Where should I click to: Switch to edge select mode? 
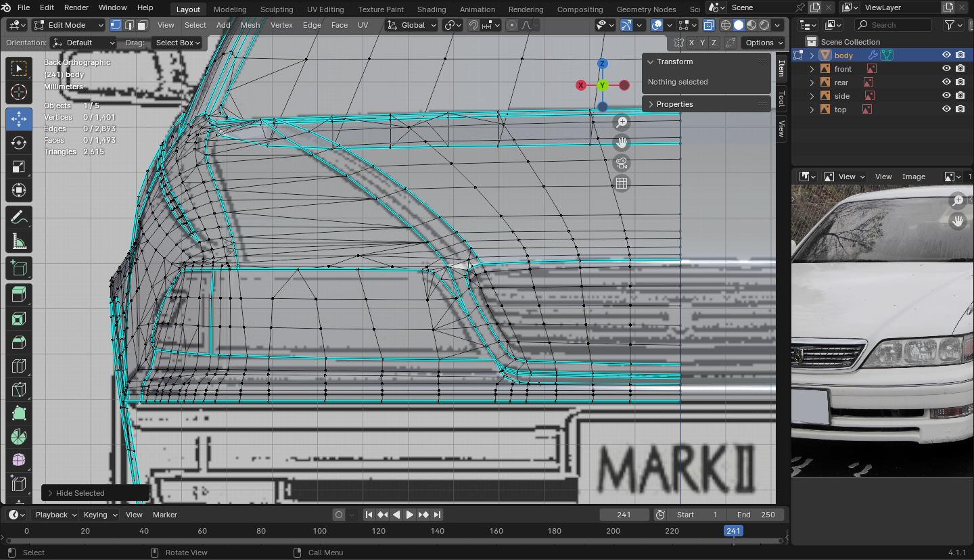pyautogui.click(x=129, y=25)
